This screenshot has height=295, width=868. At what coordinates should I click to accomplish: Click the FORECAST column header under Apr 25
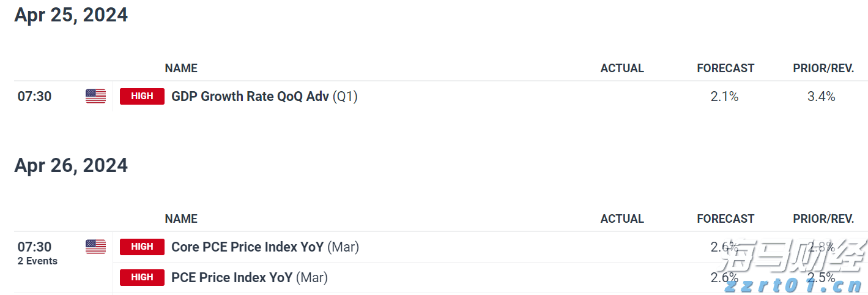click(725, 68)
